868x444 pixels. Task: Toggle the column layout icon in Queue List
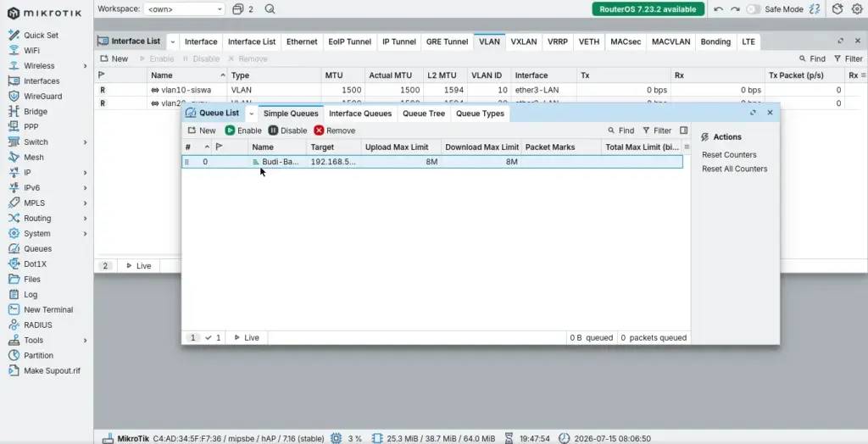click(x=684, y=130)
